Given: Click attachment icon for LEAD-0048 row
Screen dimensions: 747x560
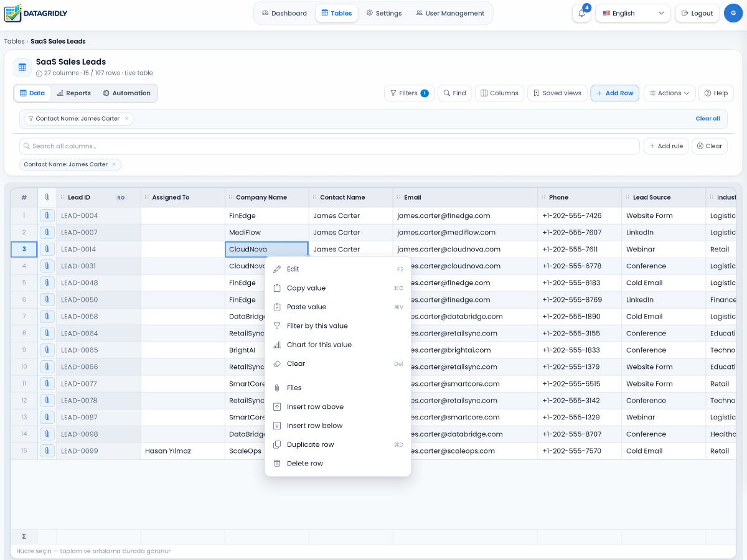Looking at the screenshot, I should (x=47, y=282).
